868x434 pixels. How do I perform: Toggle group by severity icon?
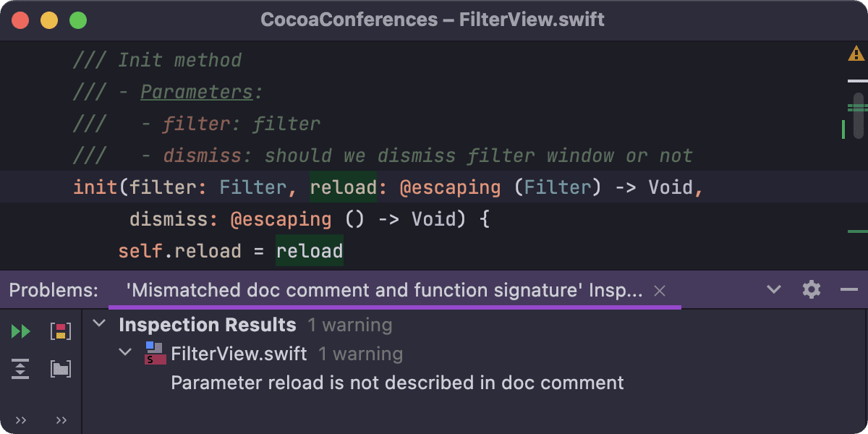click(61, 332)
